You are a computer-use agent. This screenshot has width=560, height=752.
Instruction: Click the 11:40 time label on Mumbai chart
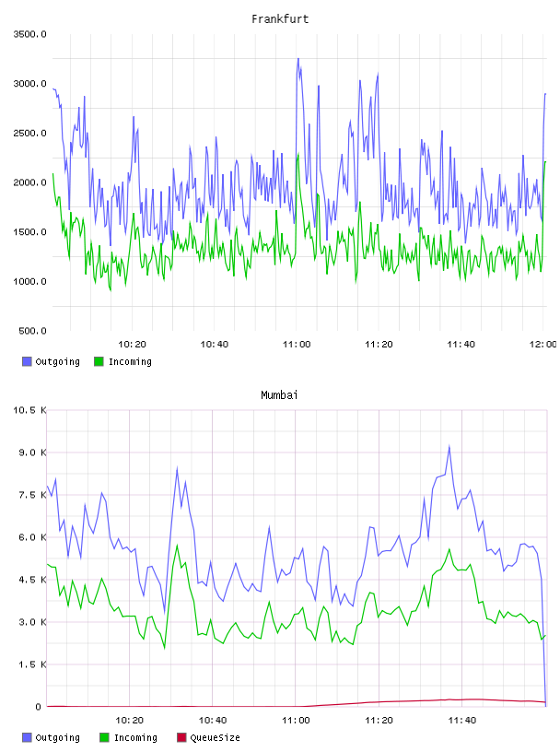pos(462,720)
